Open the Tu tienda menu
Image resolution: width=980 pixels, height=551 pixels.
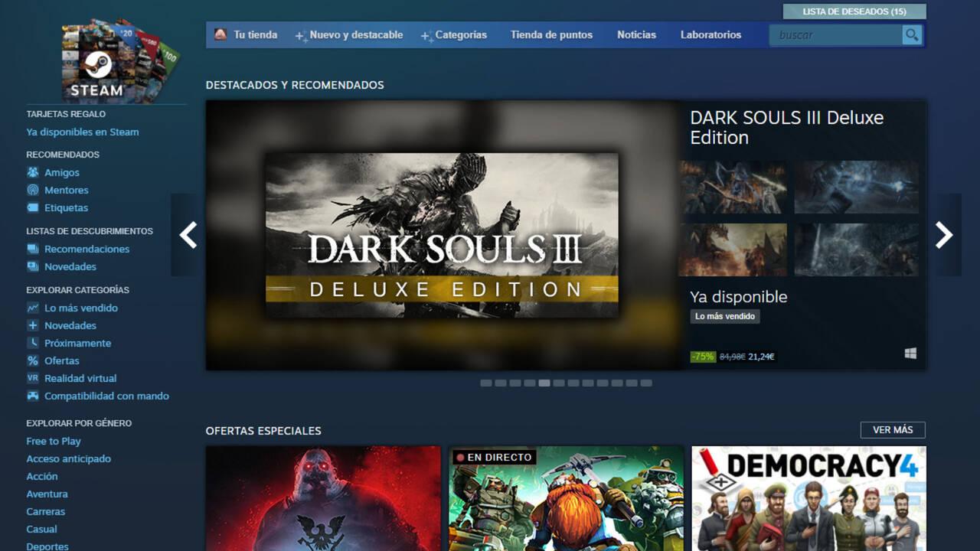[x=256, y=34]
